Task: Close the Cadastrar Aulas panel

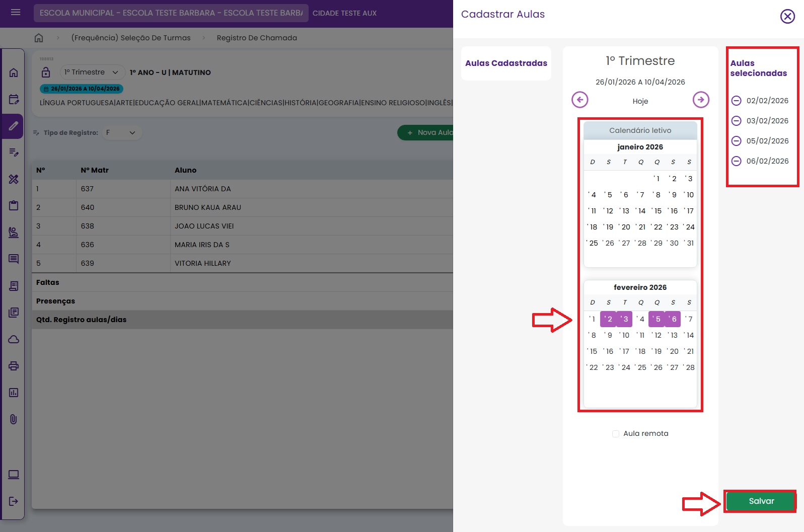Action: tap(787, 17)
